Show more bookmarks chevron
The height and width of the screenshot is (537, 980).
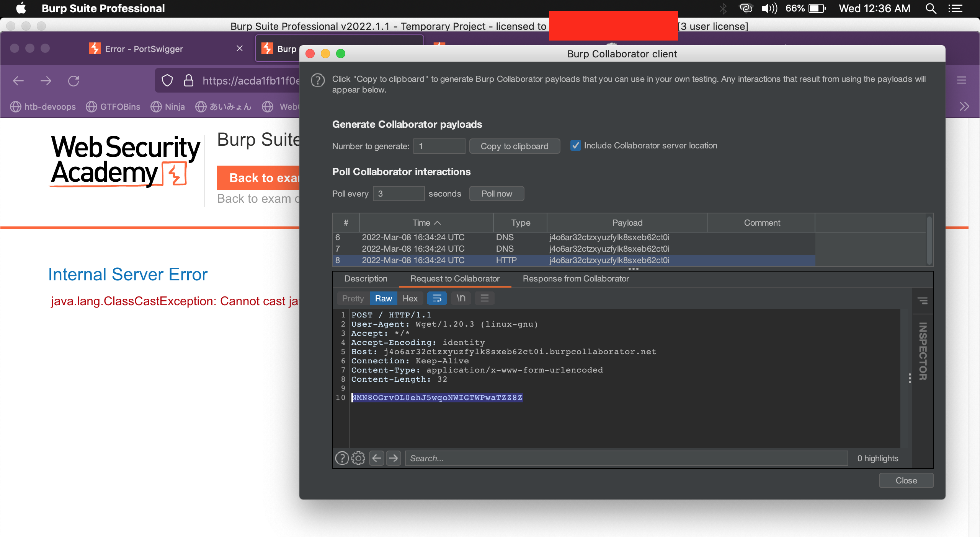click(x=964, y=106)
